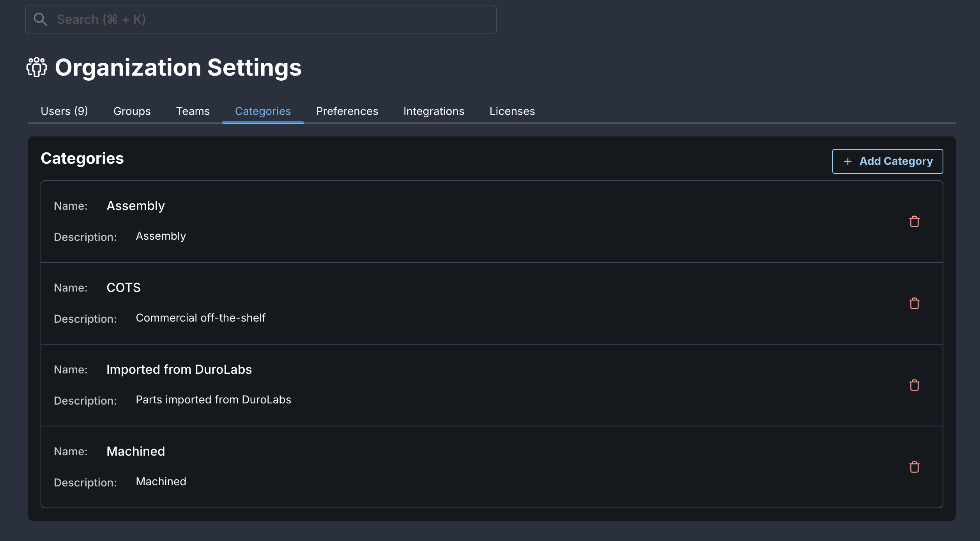Switch to the Groups tab
This screenshot has width=980, height=541.
[x=132, y=111]
